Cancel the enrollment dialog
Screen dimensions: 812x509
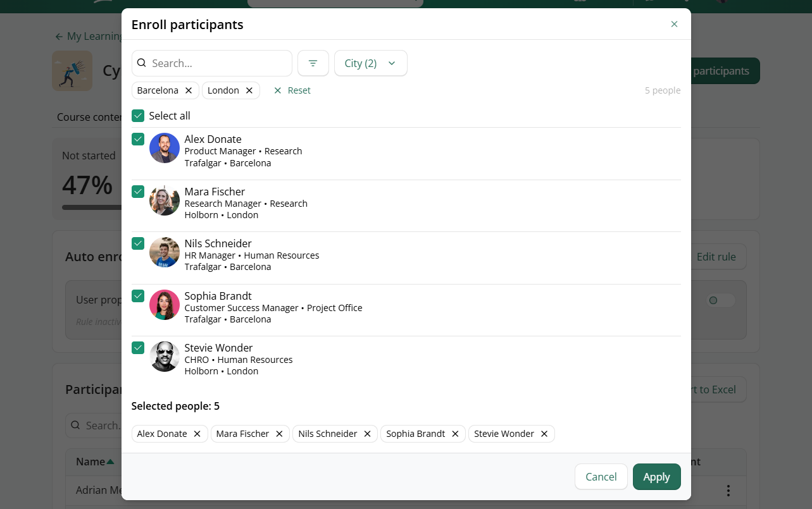[601, 477]
